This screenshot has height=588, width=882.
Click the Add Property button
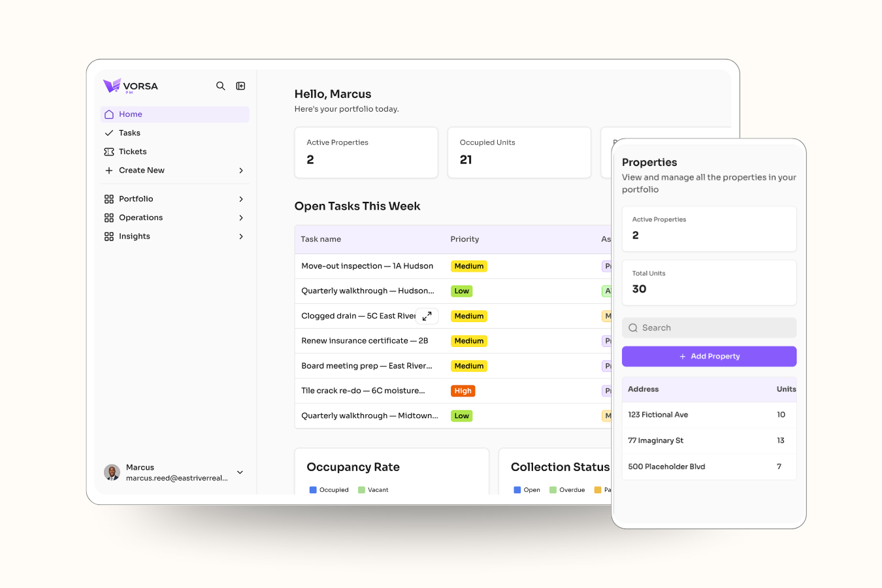point(709,356)
